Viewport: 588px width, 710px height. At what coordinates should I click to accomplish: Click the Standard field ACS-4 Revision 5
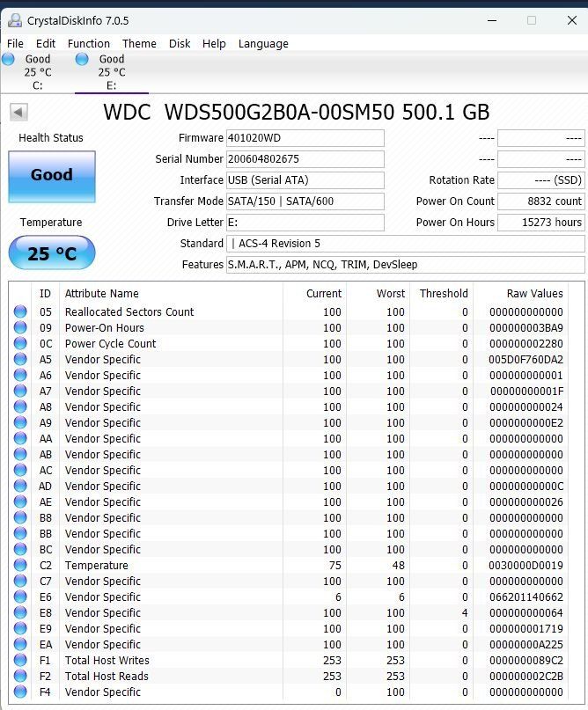tap(406, 244)
